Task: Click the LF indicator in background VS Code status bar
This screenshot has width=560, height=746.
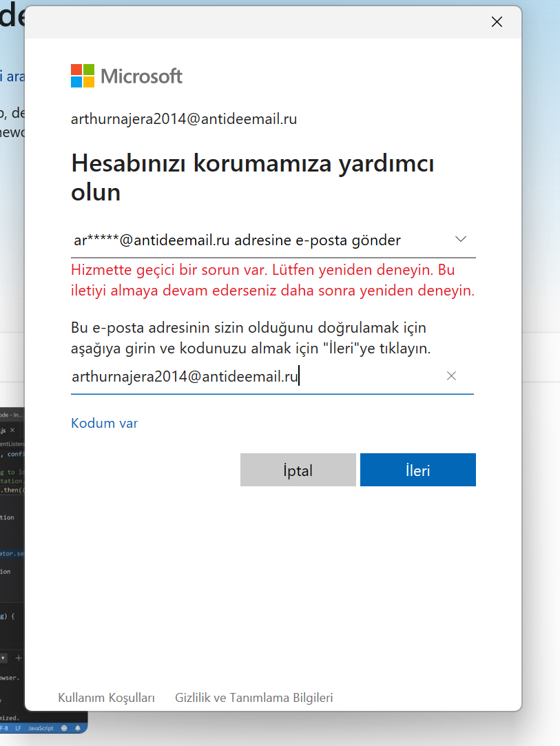Action: tap(18, 728)
